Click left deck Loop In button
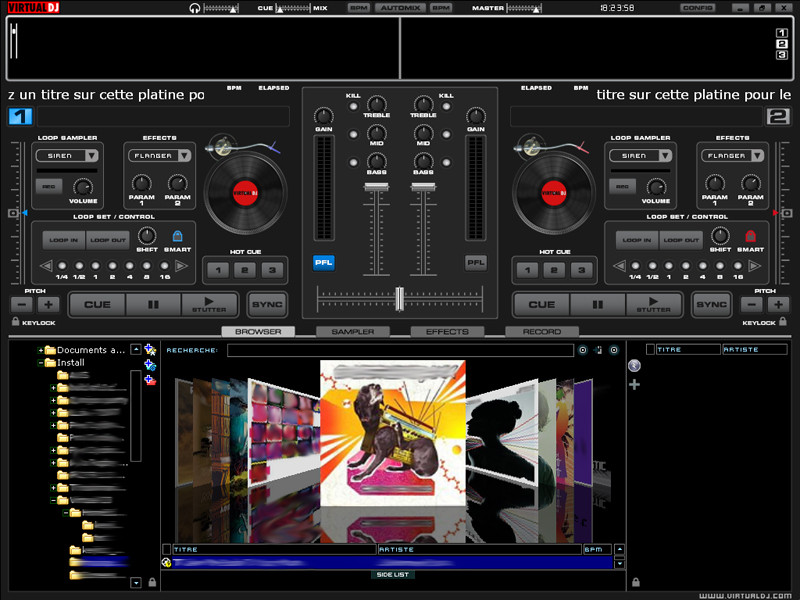Image resolution: width=800 pixels, height=600 pixels. coord(64,240)
